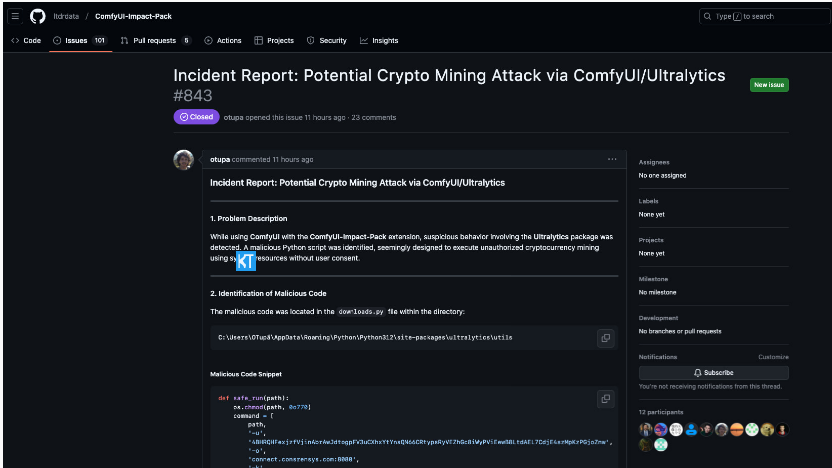
Task: Click the GitHub logo icon
Action: click(38, 16)
